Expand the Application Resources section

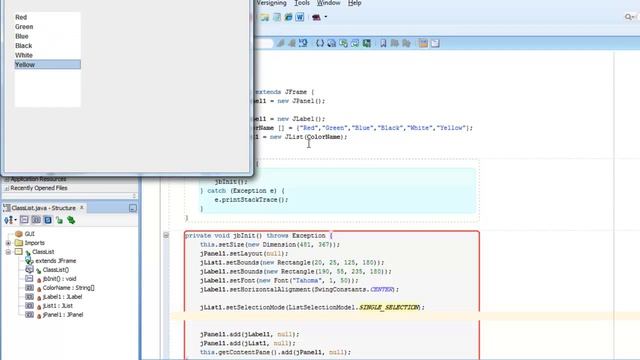[7, 179]
